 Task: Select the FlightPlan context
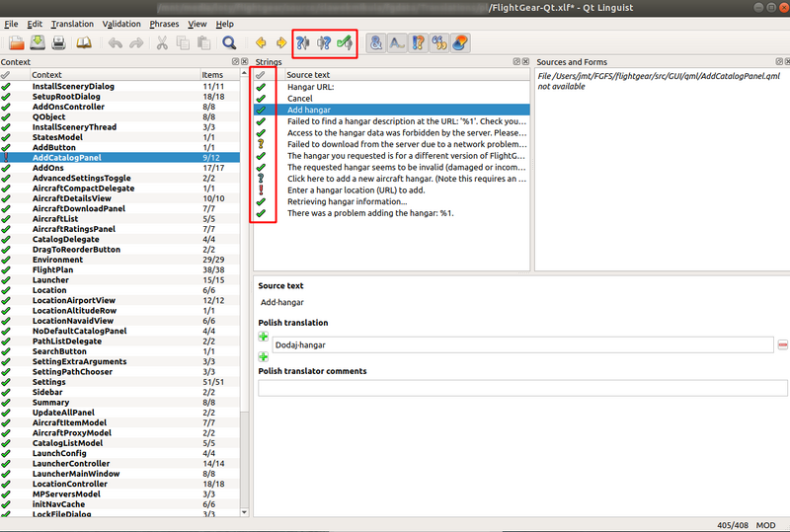(x=119, y=270)
